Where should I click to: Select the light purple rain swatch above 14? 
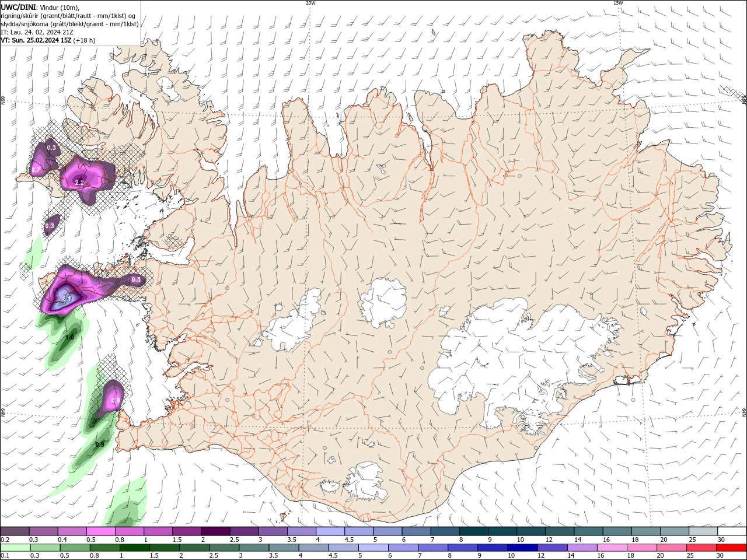coord(582,548)
